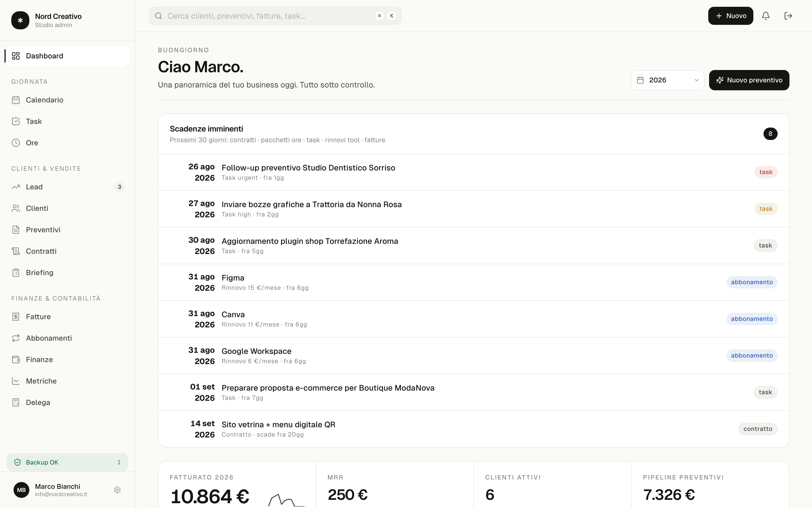Image resolution: width=812 pixels, height=508 pixels.
Task: Click the Backup OK shield icon
Action: point(17,462)
